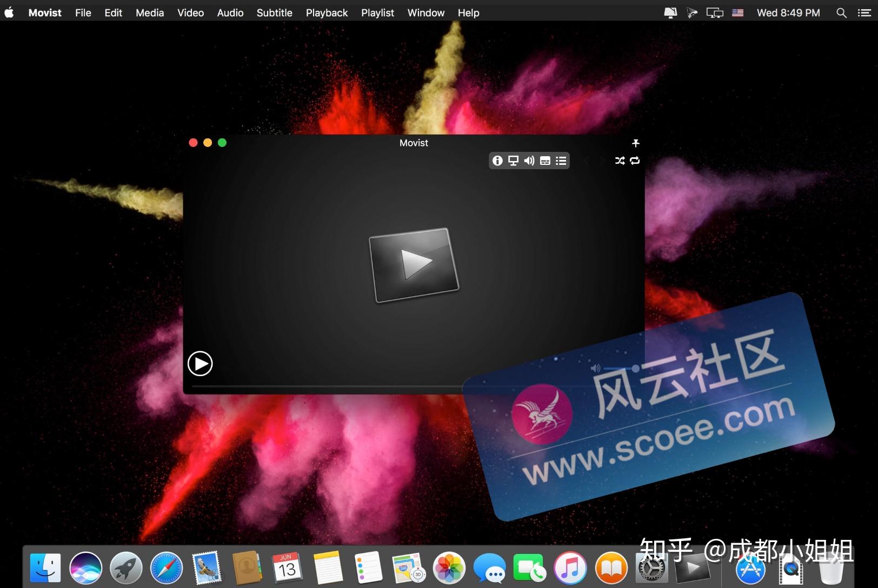Open the Playback menu
The width and height of the screenshot is (878, 588).
[327, 12]
